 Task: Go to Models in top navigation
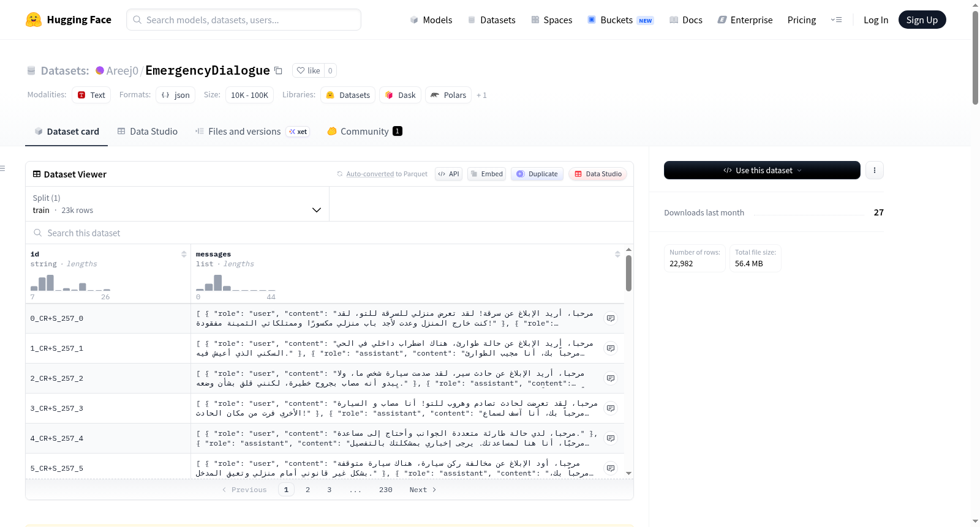pyautogui.click(x=431, y=20)
